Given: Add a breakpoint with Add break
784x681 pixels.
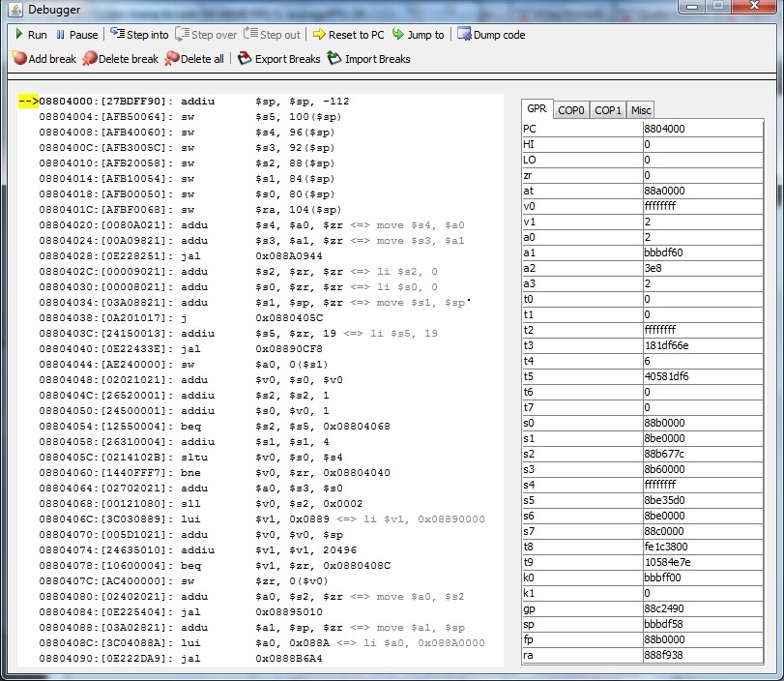Looking at the screenshot, I should [44, 59].
